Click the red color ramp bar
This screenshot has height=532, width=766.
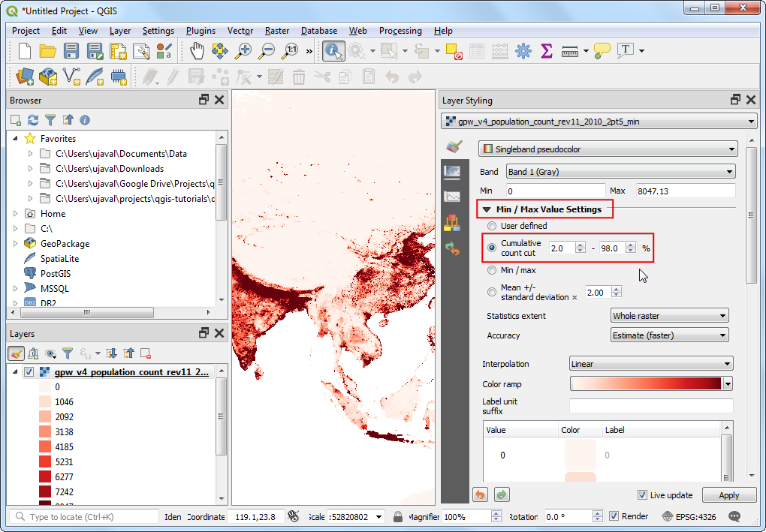646,384
